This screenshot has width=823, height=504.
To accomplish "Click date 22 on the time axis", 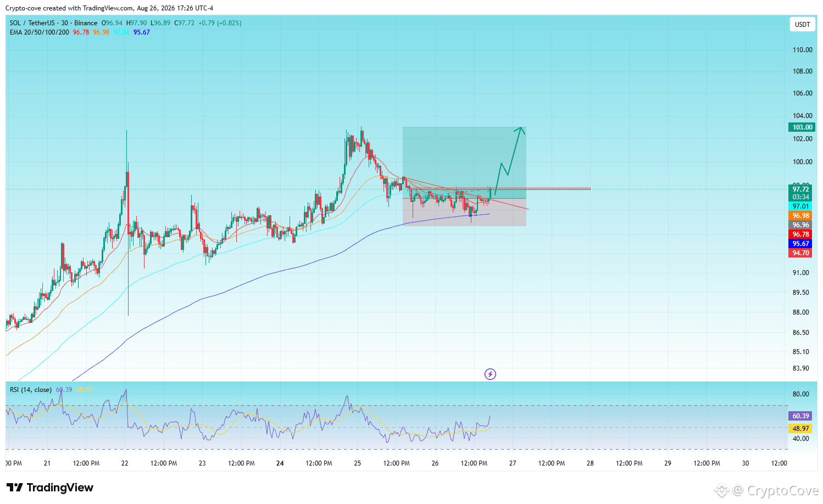I will coord(125,463).
